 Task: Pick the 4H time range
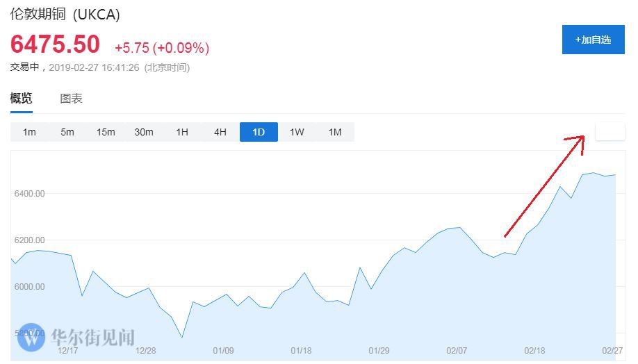click(220, 132)
